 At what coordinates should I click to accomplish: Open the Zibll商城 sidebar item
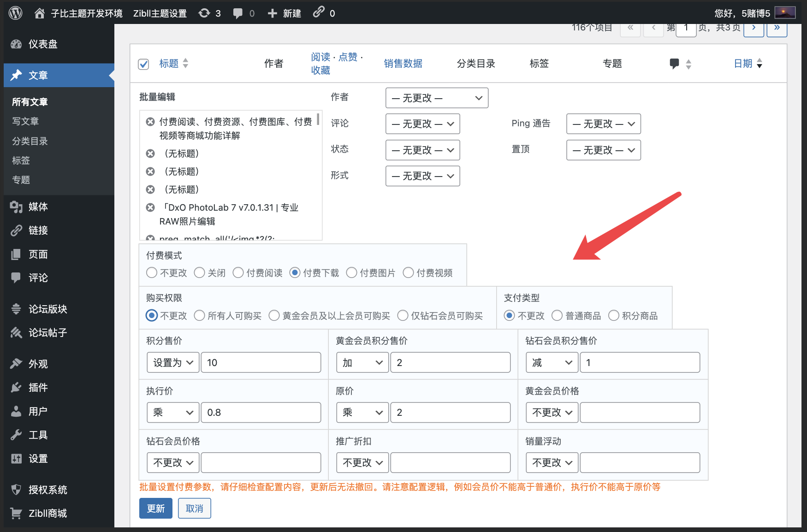click(48, 513)
